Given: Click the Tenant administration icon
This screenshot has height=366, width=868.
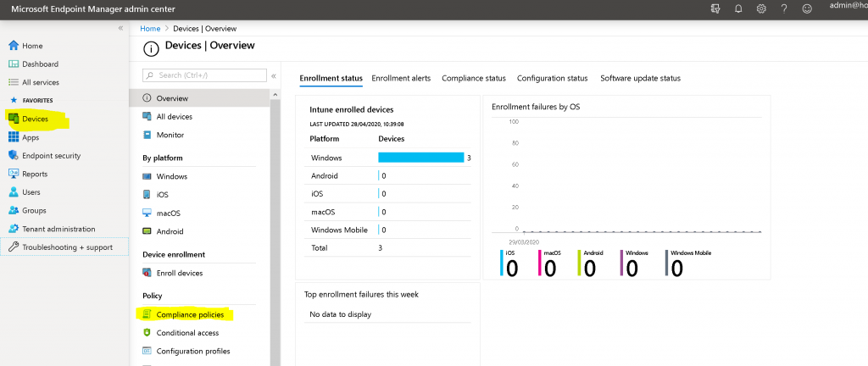Looking at the screenshot, I should [x=14, y=229].
